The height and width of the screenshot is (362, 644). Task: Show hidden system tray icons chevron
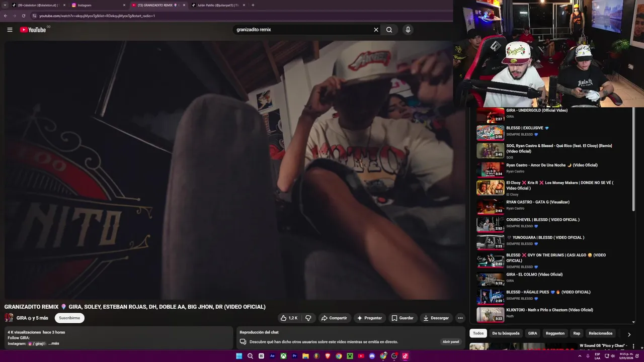[x=580, y=356]
